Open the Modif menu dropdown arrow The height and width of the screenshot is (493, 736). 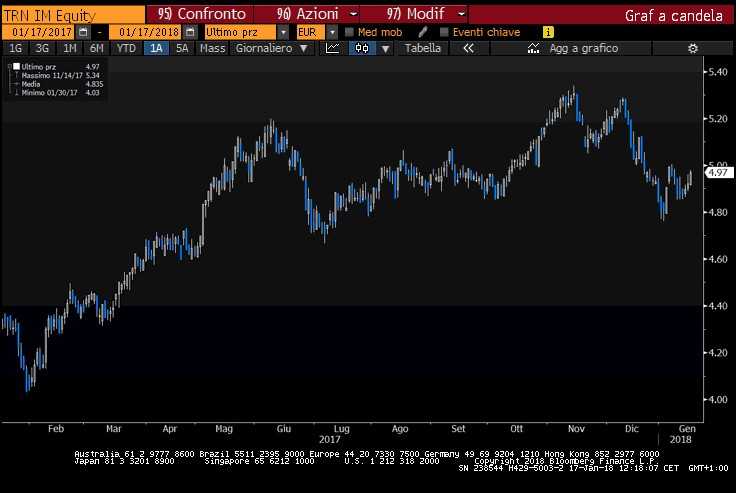pyautogui.click(x=461, y=14)
